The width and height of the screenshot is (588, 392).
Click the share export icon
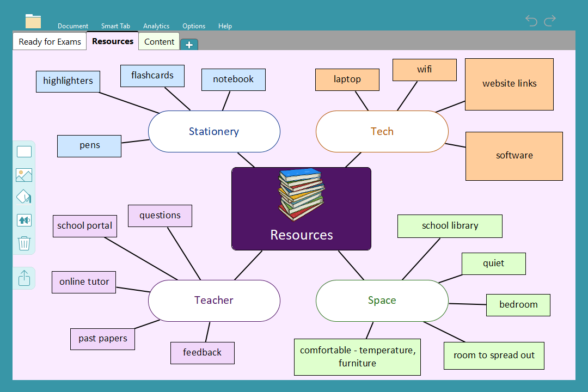click(x=24, y=278)
